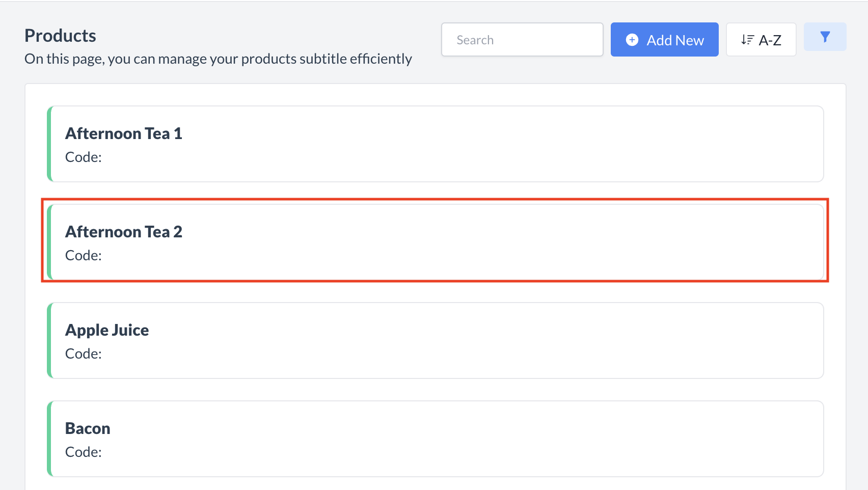868x490 pixels.
Task: Click the Afternoon Tea 1 title text
Action: 123,133
